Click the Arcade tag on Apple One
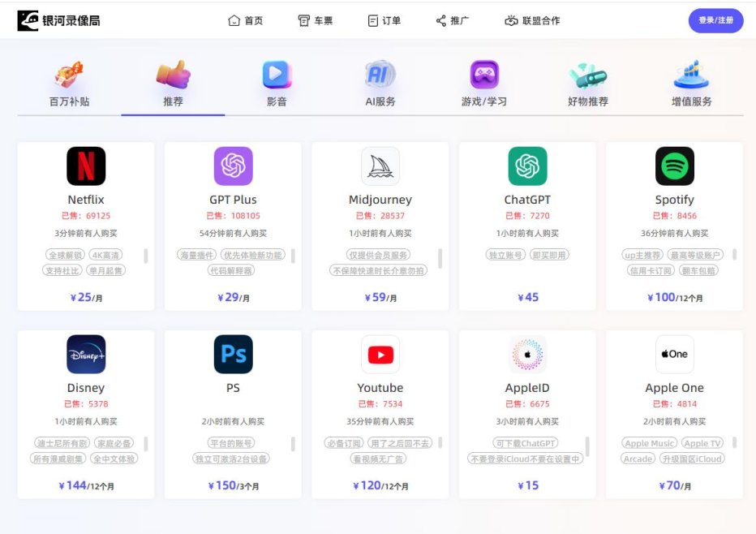 [638, 459]
